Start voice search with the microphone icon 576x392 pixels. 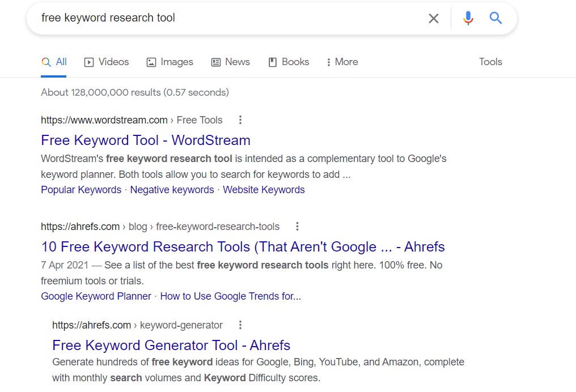click(x=468, y=18)
